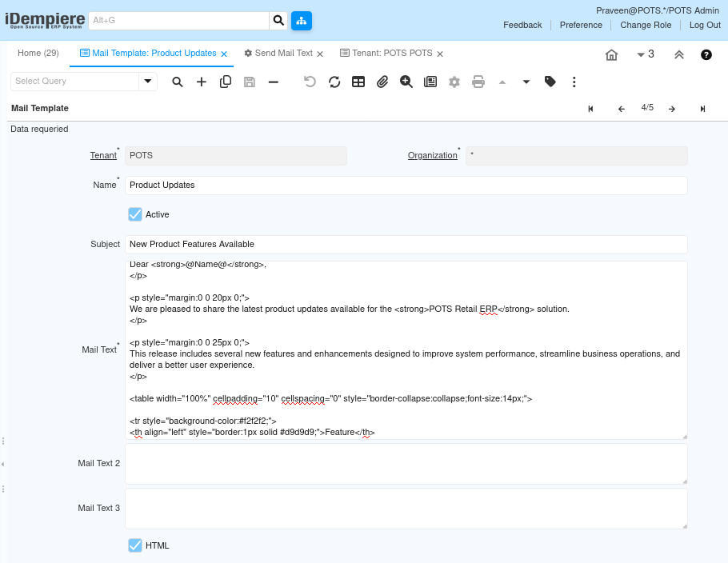Click the Mail Template header title
This screenshot has width=728, height=563.
pos(40,108)
